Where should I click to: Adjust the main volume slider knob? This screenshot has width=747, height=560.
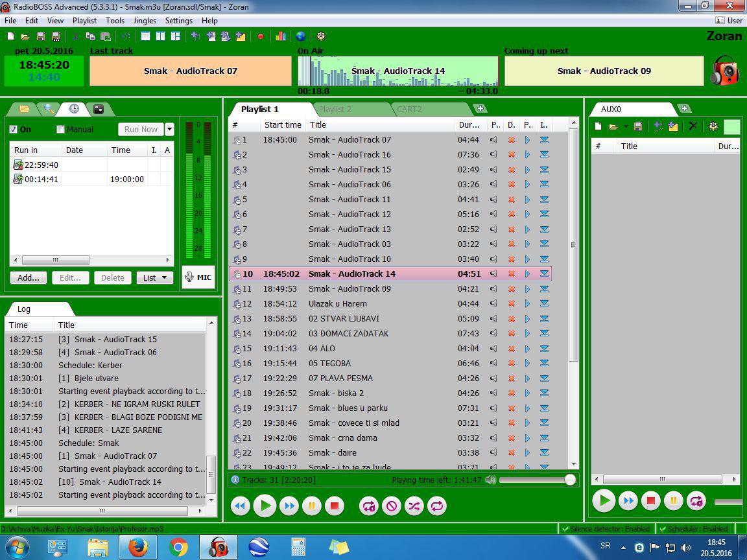(570, 480)
